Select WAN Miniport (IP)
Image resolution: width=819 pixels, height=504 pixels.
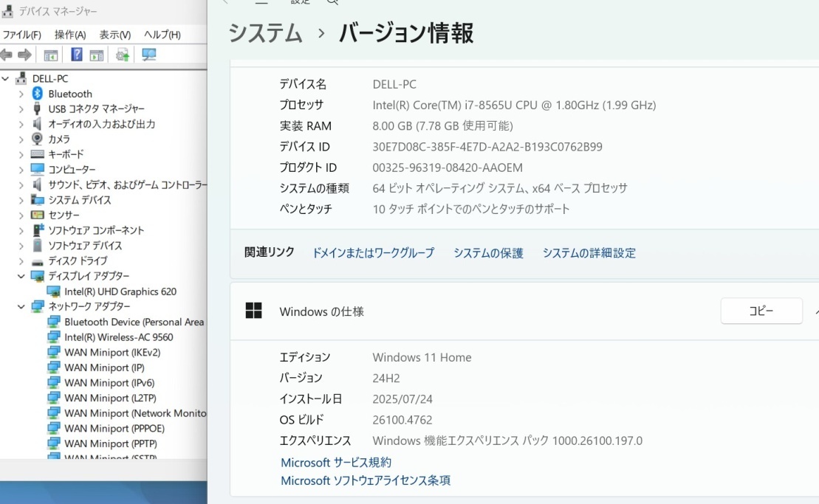pyautogui.click(x=104, y=367)
